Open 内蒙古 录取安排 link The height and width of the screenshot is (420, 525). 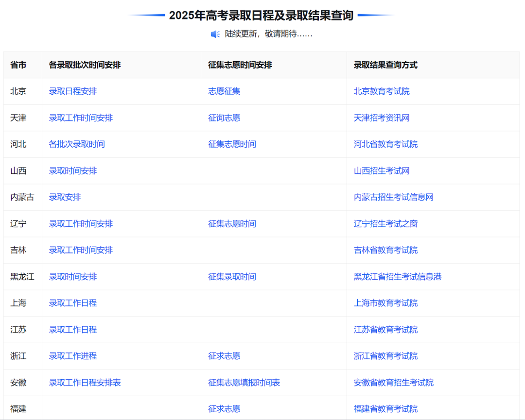(64, 197)
